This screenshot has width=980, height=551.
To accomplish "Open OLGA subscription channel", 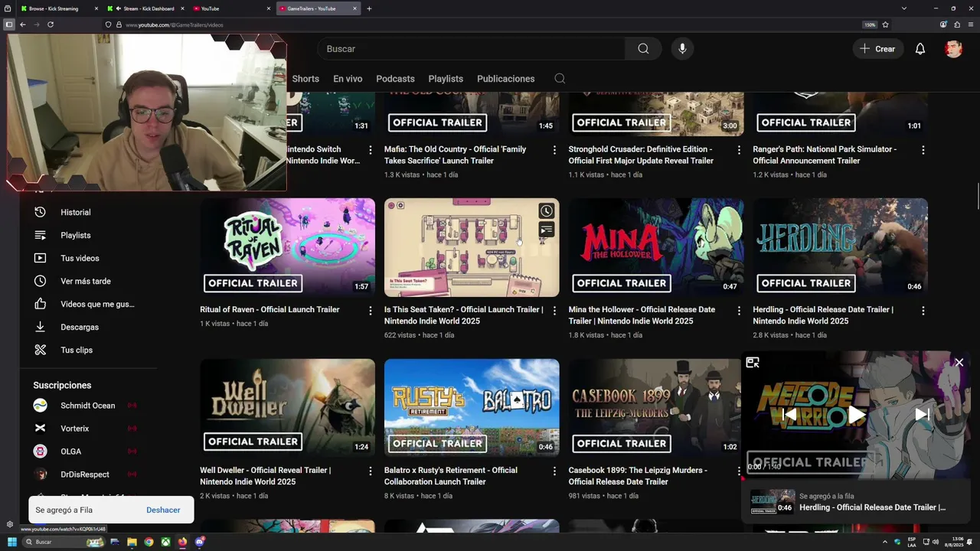I will pyautogui.click(x=87, y=452).
